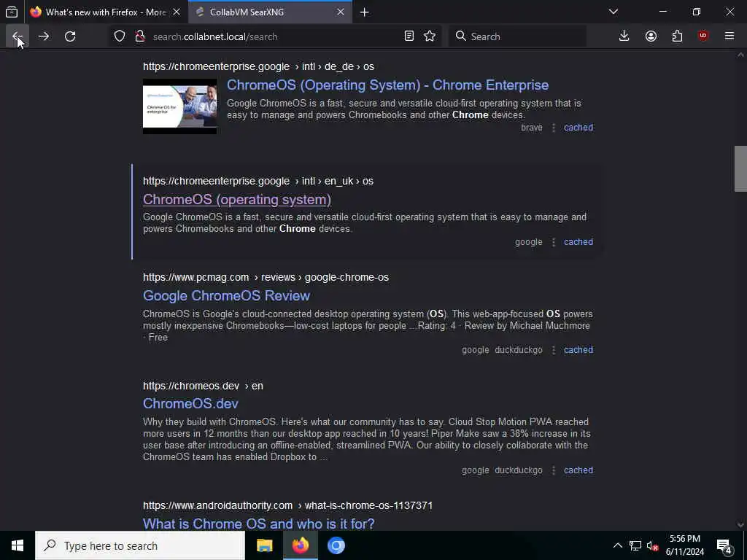Open ChromeOS (Operating System) - Chrome Enterprise result
The height and width of the screenshot is (560, 747).
[387, 85]
